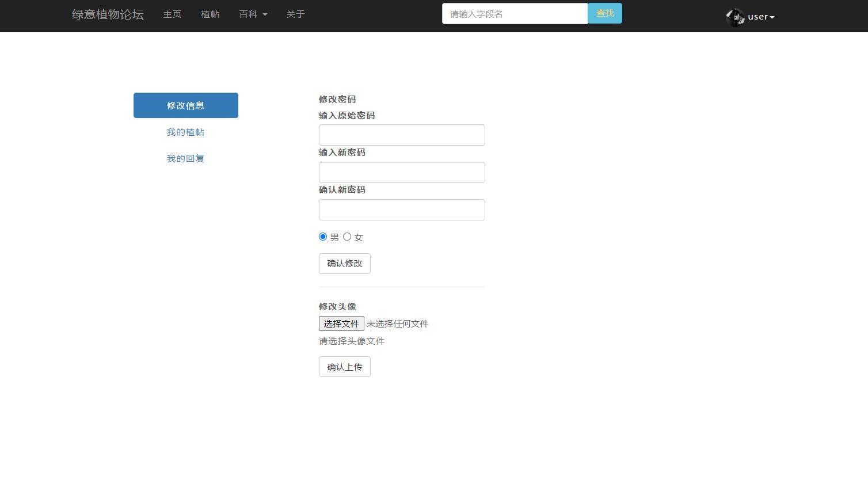
Task: Click 选择文件 to choose an avatar file
Action: tap(341, 323)
